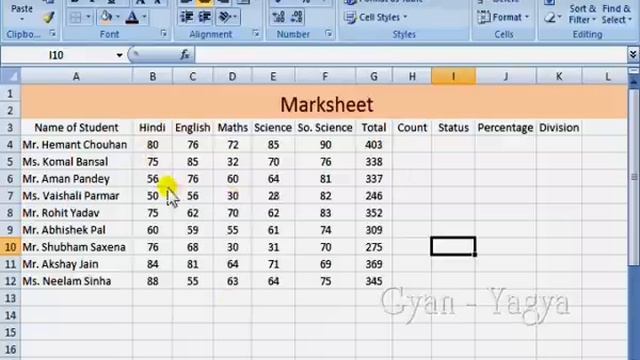Click the Status header cell
Screen dimensions: 640x360
453,128
